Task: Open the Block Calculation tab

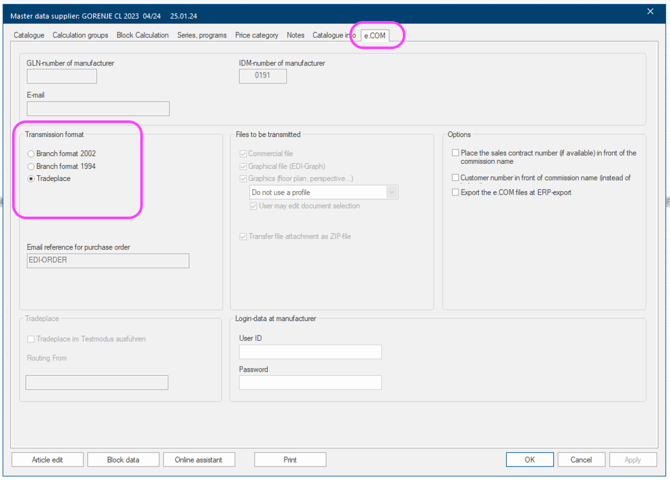Action: pyautogui.click(x=142, y=35)
